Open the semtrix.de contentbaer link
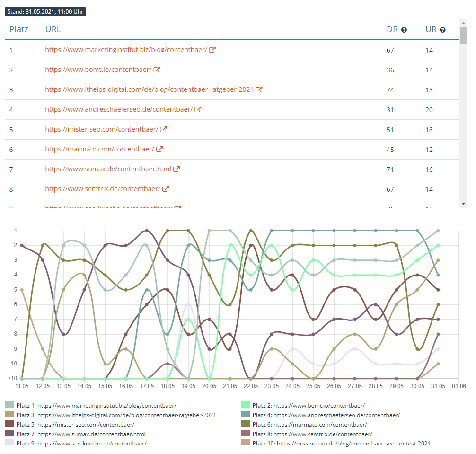The height and width of the screenshot is (454, 476). (x=103, y=189)
